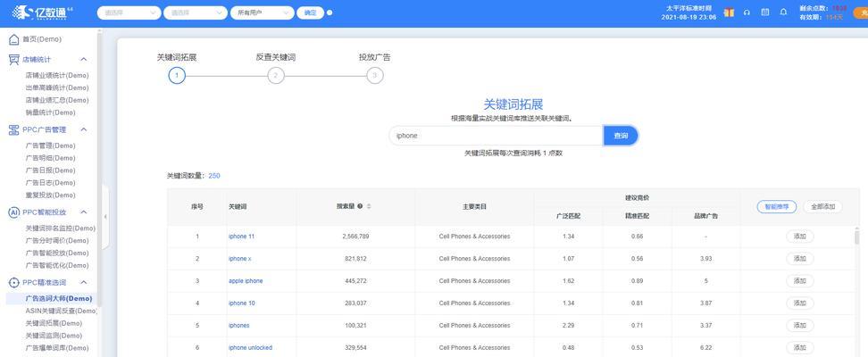Click the home icon beside 首页(Demo)
Image resolution: width=868 pixels, height=357 pixels.
coord(13,39)
